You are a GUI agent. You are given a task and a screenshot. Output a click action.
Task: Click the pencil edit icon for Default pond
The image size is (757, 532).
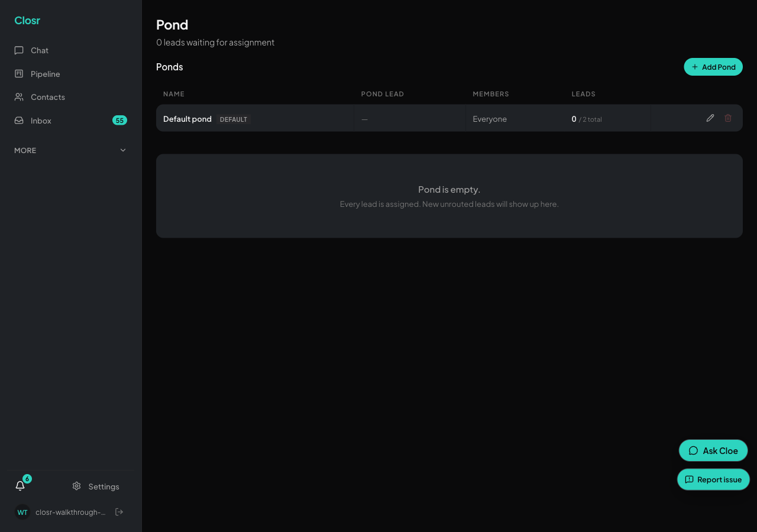pos(710,118)
